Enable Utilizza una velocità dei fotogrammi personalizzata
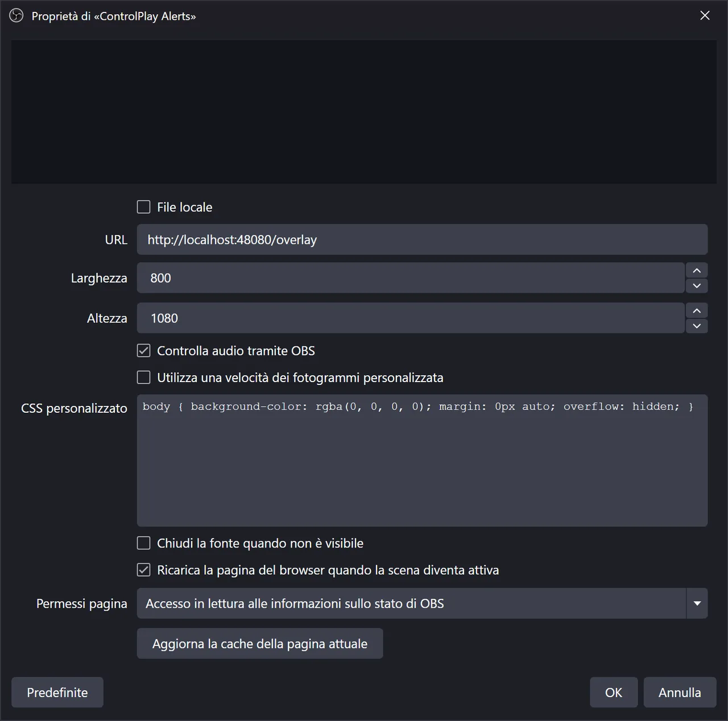Screen dimensions: 728x721 click(x=144, y=378)
